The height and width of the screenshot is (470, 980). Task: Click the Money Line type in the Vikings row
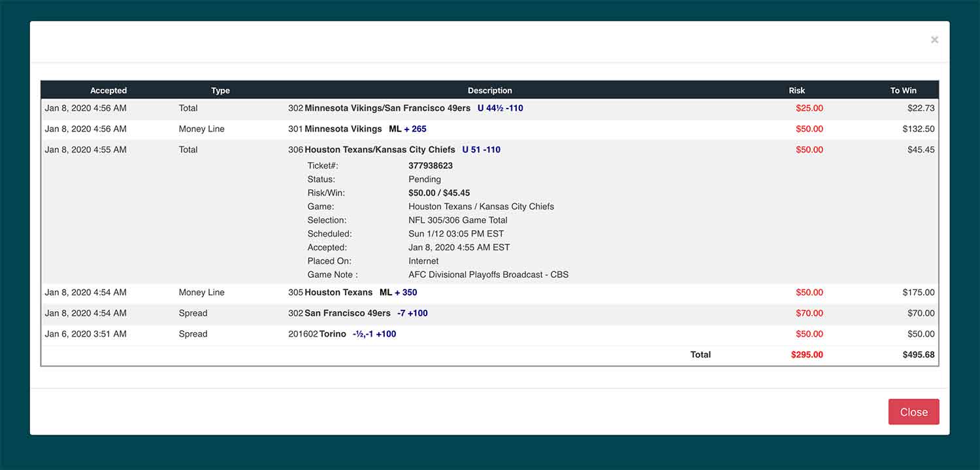pos(201,129)
